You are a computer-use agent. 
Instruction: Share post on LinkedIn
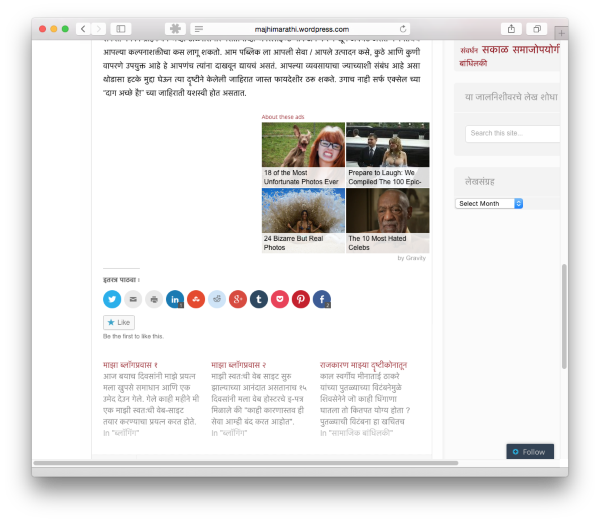coord(175,299)
